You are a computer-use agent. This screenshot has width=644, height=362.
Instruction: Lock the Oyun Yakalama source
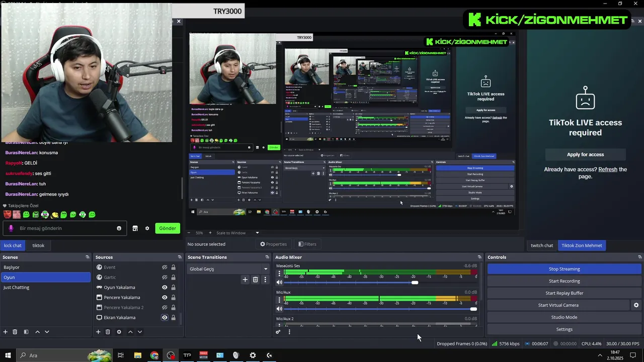click(x=173, y=288)
